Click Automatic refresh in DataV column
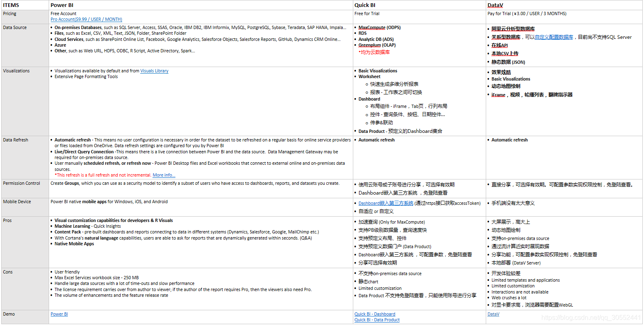The width and height of the screenshot is (644, 325). coord(509,140)
